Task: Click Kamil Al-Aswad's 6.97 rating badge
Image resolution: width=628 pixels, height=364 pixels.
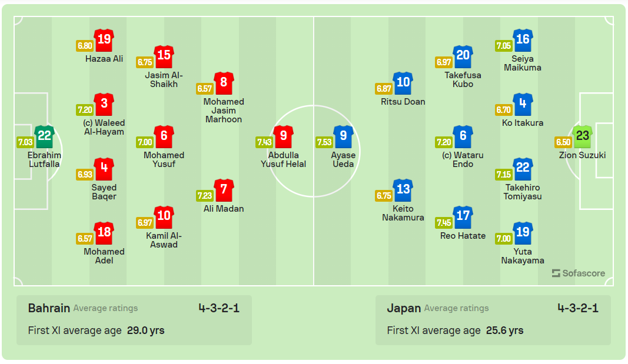Action: point(145,222)
